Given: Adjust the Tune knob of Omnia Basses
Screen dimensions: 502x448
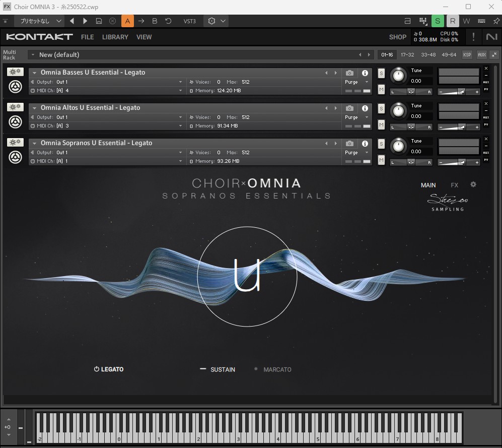Looking at the screenshot, I should (x=398, y=76).
